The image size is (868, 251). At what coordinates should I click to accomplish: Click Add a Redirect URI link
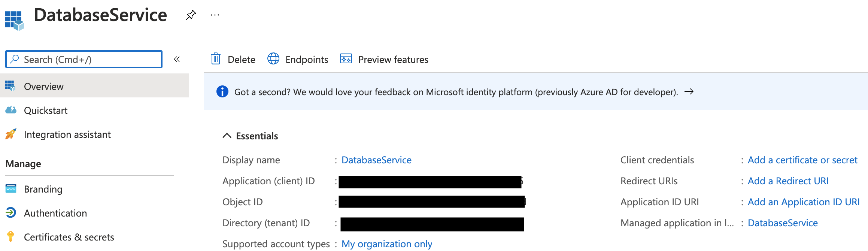pyautogui.click(x=788, y=181)
